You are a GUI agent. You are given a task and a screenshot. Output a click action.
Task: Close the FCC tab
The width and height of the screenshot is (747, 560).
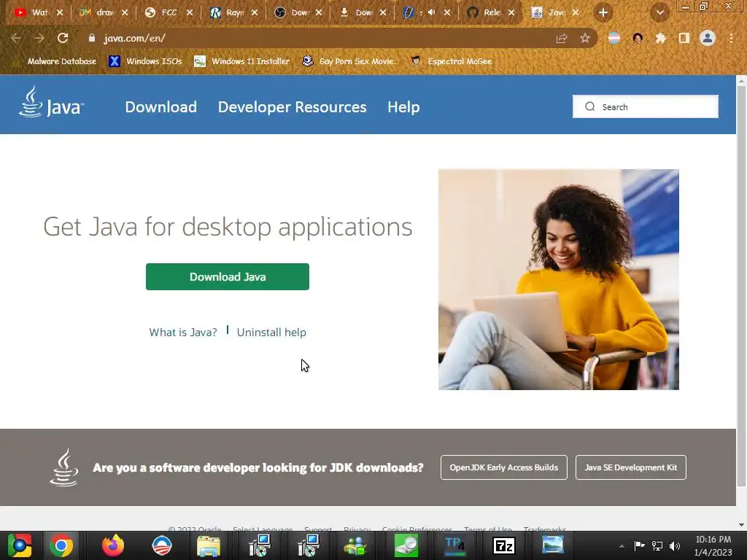(x=190, y=12)
